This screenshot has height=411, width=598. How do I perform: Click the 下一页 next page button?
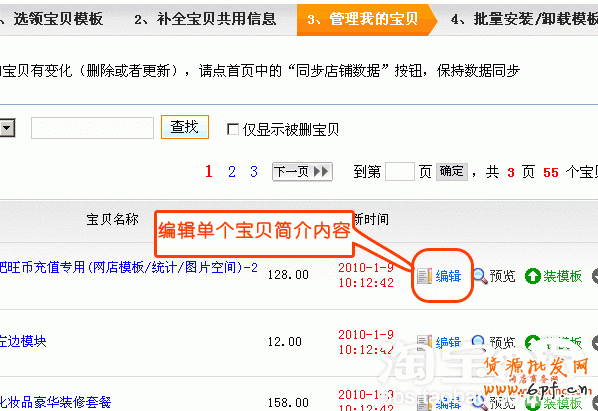click(302, 172)
